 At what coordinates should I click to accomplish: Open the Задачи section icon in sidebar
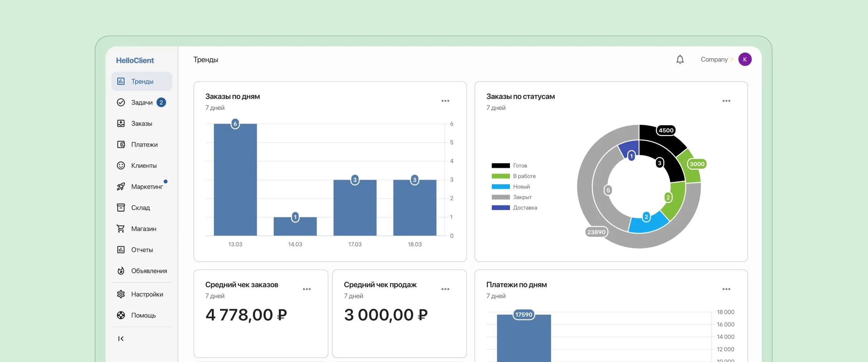pyautogui.click(x=121, y=102)
